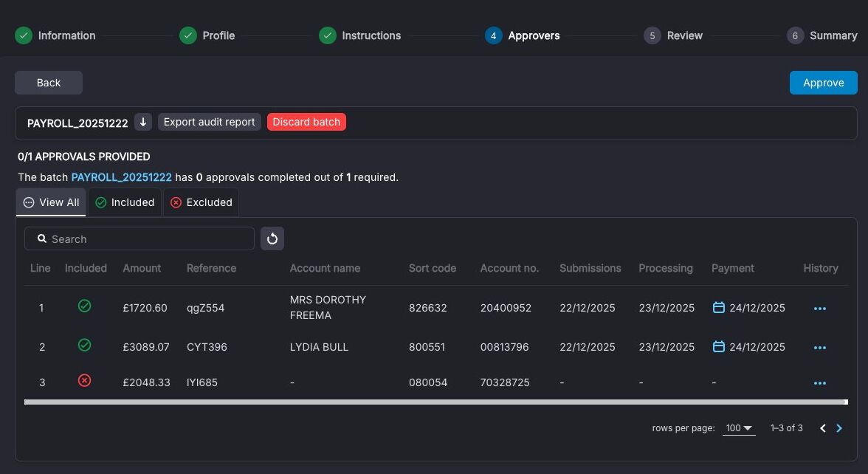Select the account number 70328725 cell
Image resolution: width=868 pixels, height=474 pixels.
(505, 382)
